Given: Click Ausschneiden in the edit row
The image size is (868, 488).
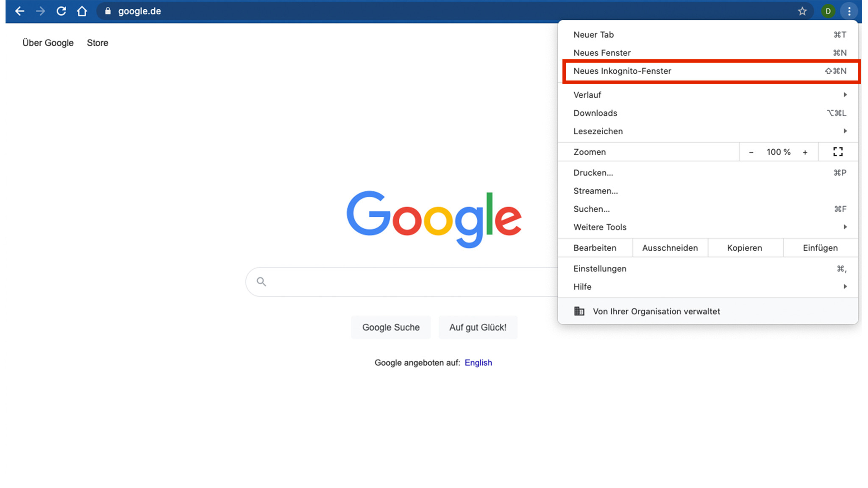Looking at the screenshot, I should 670,248.
